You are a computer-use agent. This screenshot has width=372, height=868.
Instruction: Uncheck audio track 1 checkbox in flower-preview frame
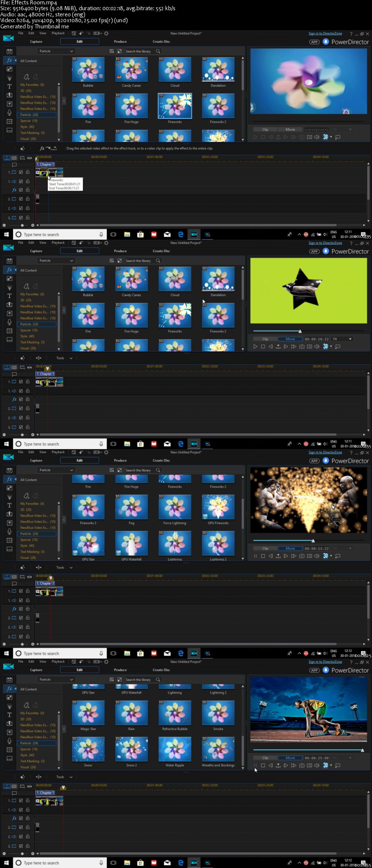point(21,181)
